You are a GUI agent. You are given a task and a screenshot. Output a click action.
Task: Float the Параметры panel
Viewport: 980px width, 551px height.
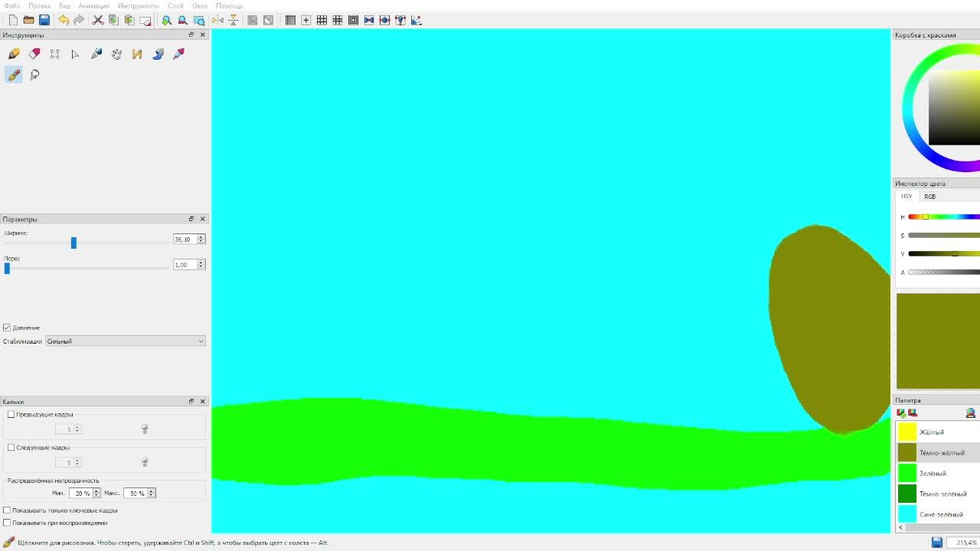coord(191,219)
